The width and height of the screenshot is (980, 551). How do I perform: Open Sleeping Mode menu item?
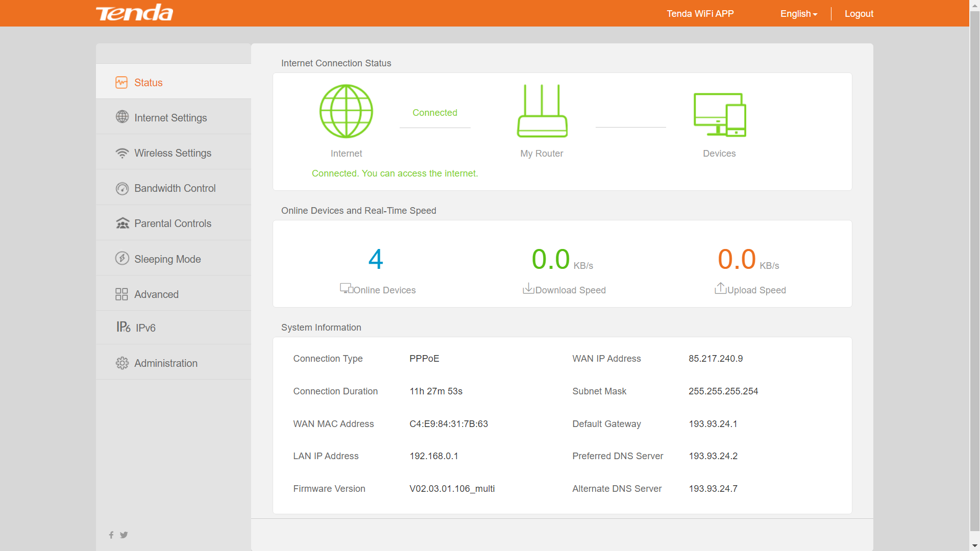(174, 258)
